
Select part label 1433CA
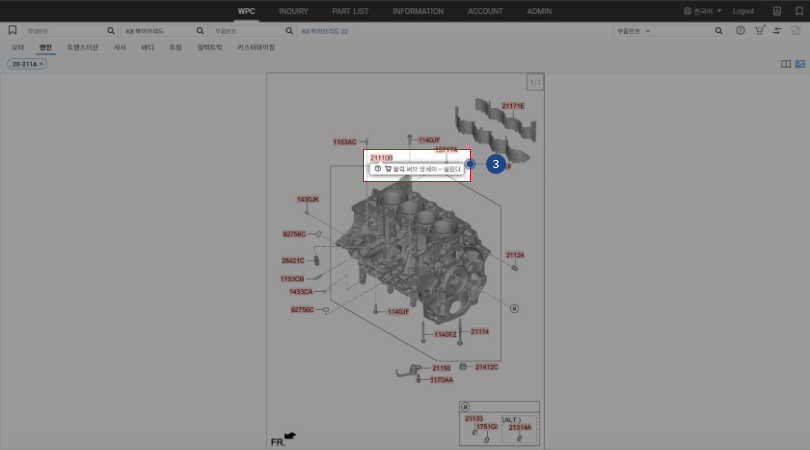point(301,291)
